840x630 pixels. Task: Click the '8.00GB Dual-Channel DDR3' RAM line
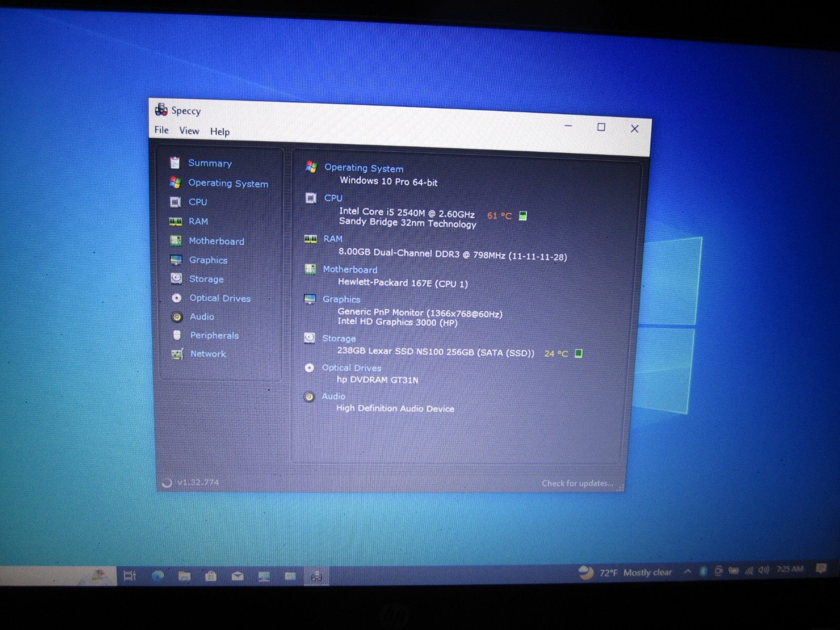tap(453, 254)
